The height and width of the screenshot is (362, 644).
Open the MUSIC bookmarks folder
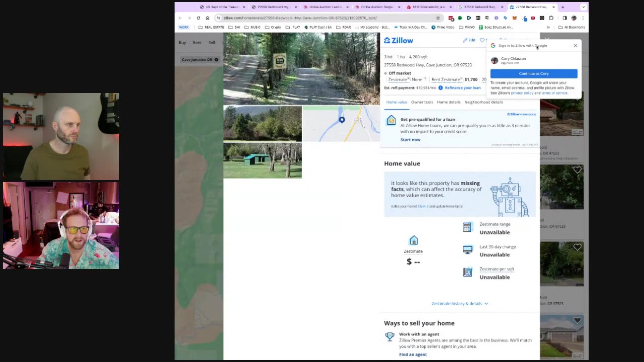[x=253, y=27]
